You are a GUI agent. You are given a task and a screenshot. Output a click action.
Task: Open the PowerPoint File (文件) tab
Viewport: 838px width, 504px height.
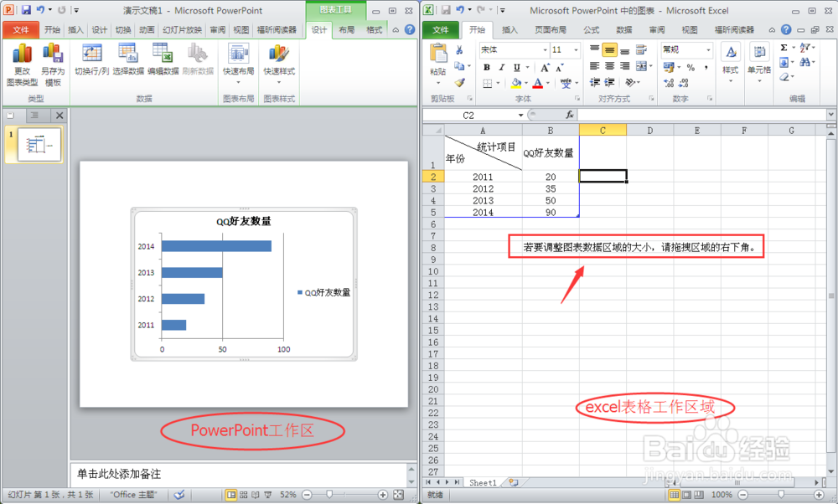point(20,30)
